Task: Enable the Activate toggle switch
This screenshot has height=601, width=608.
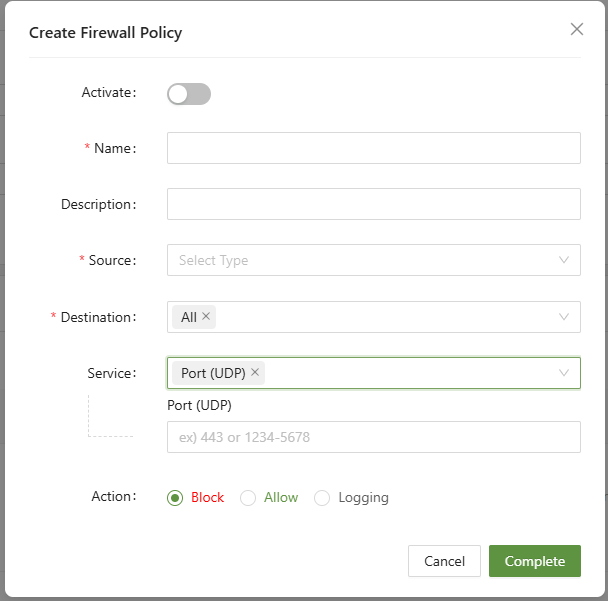Action: tap(189, 94)
